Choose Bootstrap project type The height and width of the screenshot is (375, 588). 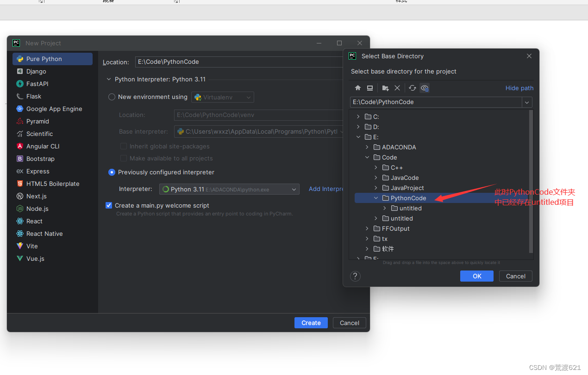52,159
